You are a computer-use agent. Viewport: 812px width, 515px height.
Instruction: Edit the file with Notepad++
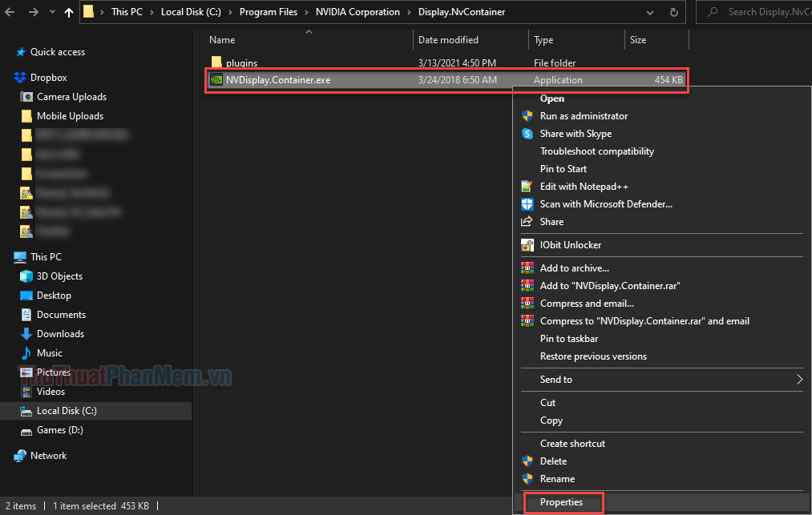coord(582,186)
